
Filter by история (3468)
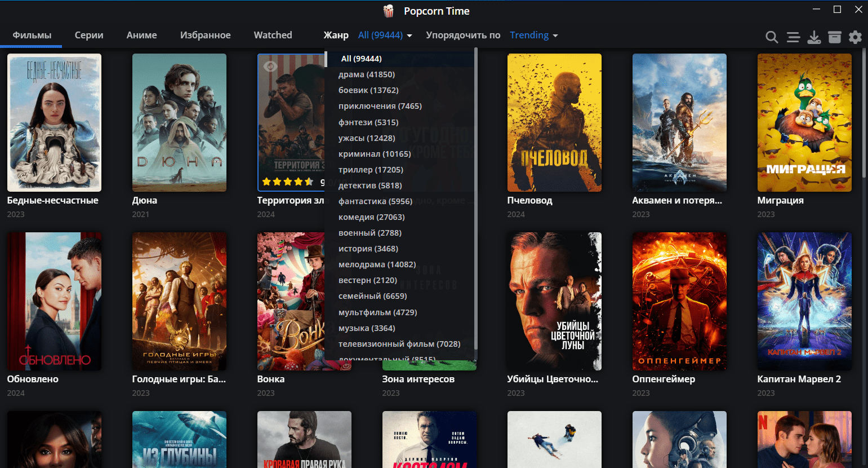(400, 249)
